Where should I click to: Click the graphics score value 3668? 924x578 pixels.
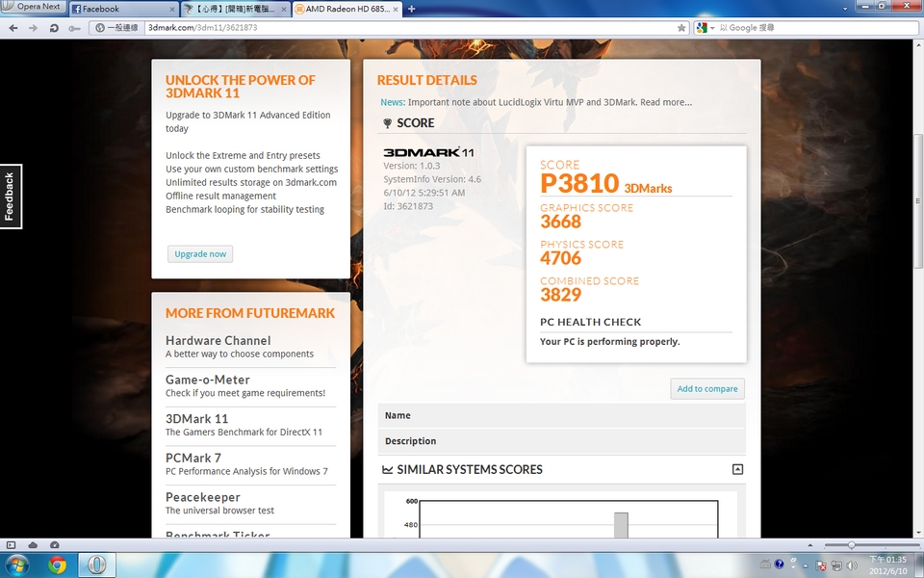560,222
